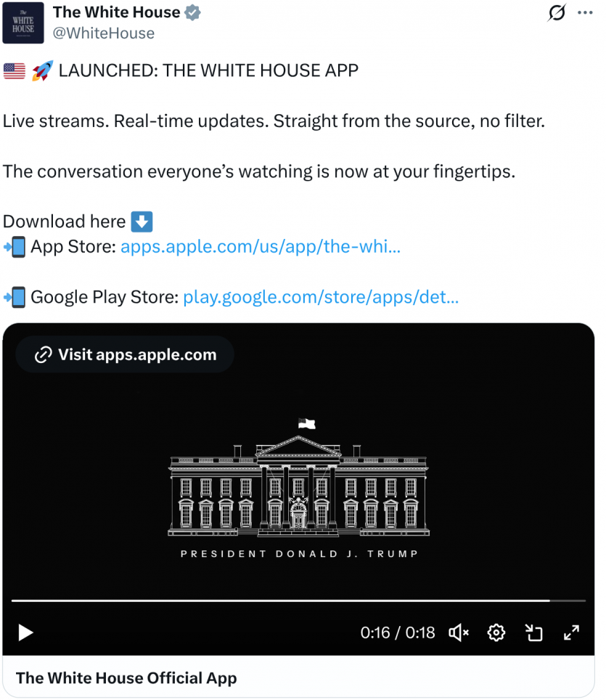Click the rocket emoji in the tweet

click(43, 71)
